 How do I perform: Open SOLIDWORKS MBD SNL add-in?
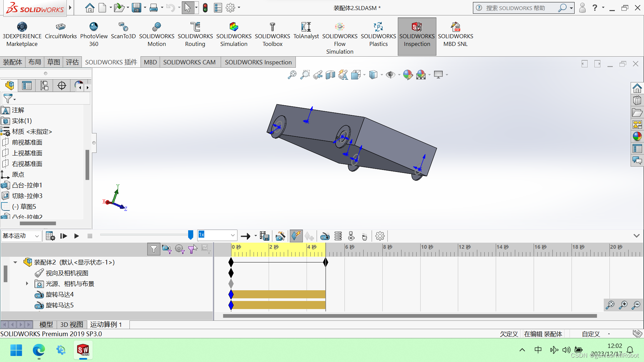(x=455, y=35)
